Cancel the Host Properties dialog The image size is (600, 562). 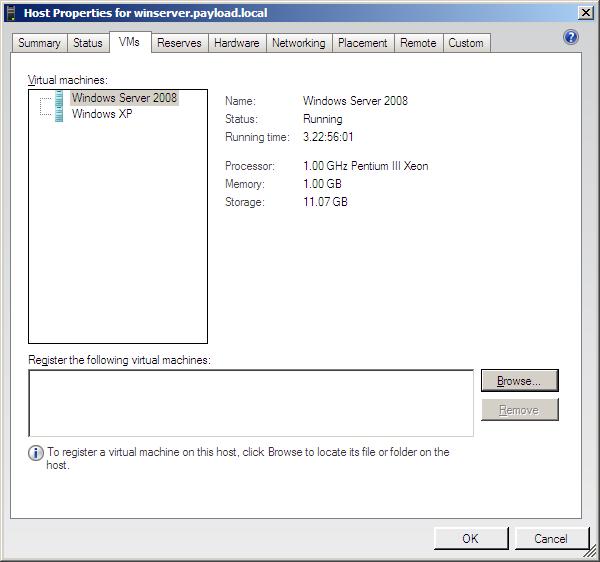pos(550,539)
